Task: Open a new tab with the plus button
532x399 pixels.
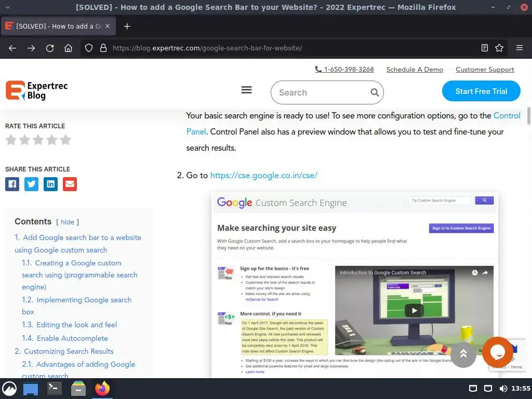Action: click(127, 26)
